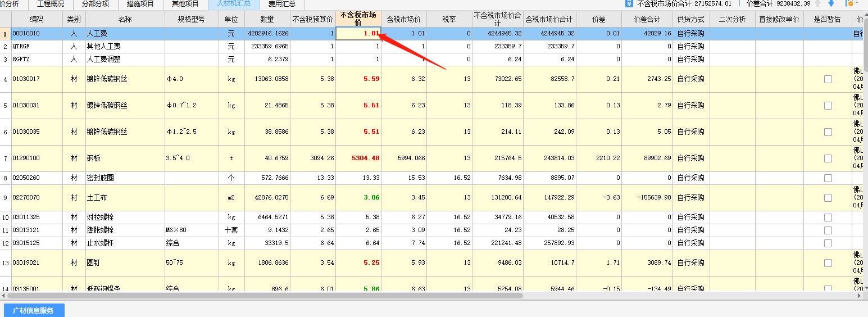The width and height of the screenshot is (868, 317).
Task: Toggle 是否暂估 checkbox for 圆钉 row
Action: point(828,263)
